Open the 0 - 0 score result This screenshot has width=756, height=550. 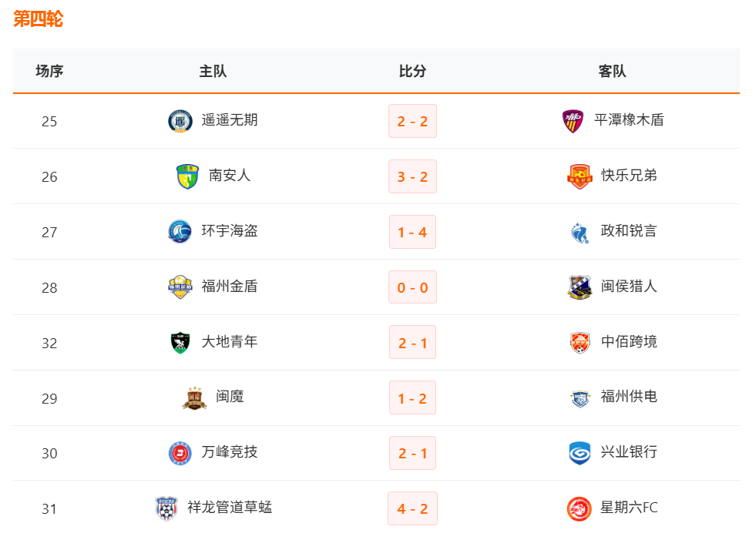412,287
